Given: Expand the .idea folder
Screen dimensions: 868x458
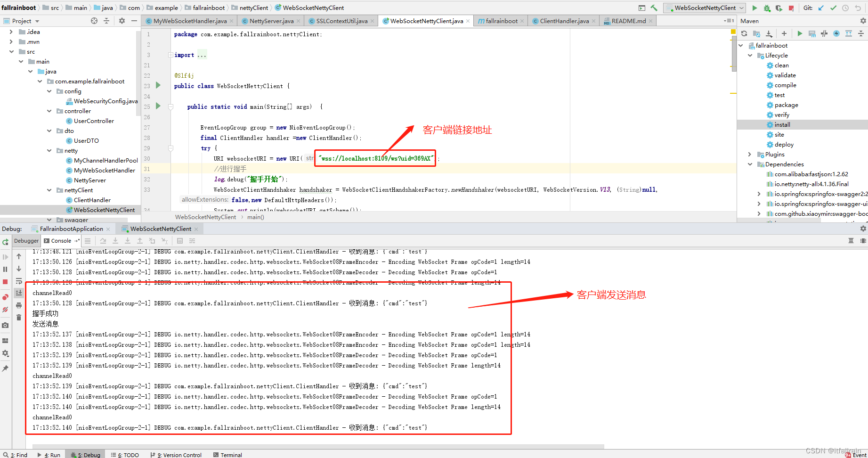Looking at the screenshot, I should coord(11,32).
